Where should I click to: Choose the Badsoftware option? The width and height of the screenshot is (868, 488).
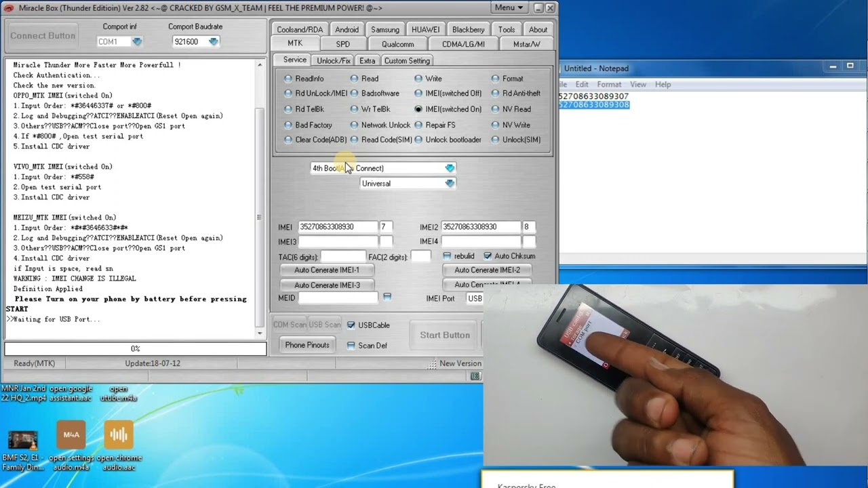[354, 94]
